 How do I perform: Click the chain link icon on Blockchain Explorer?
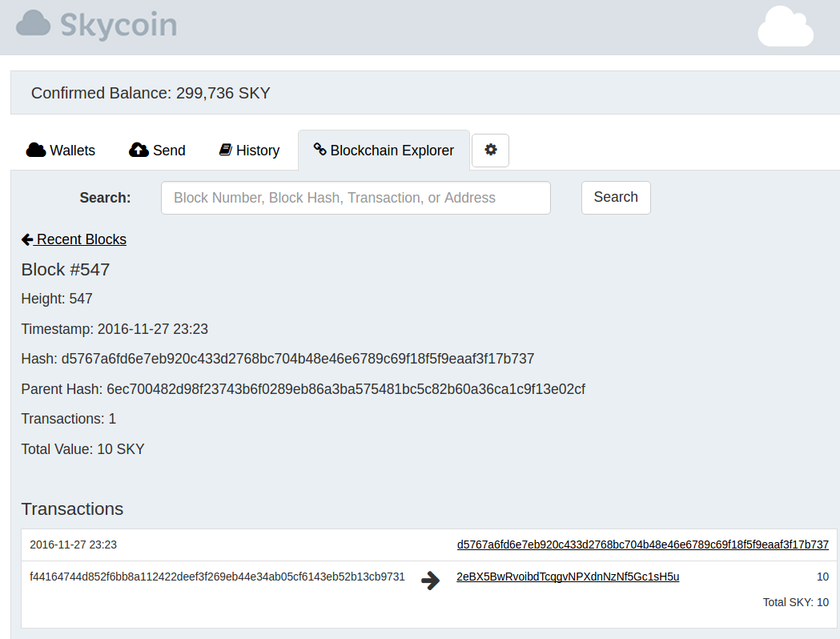320,150
